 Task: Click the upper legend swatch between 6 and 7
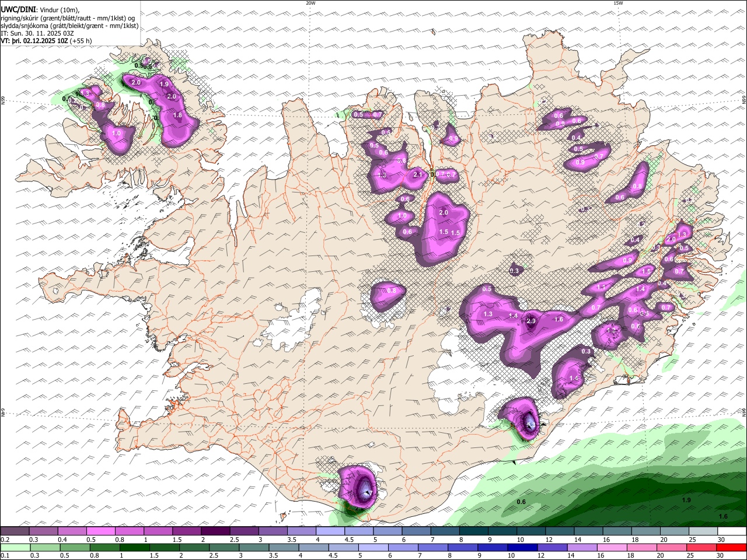tap(416, 531)
